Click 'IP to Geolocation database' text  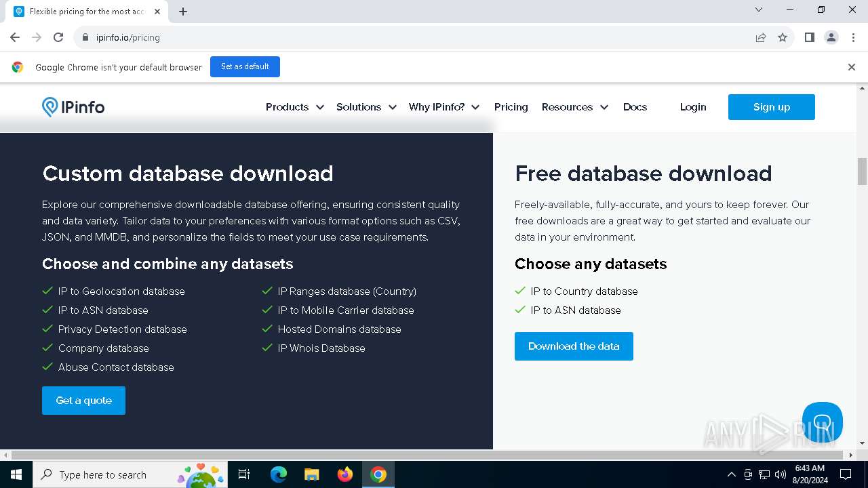[121, 291]
